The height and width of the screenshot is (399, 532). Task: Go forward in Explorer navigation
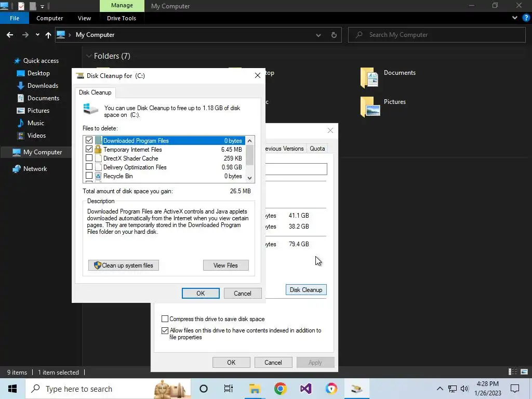tap(25, 35)
